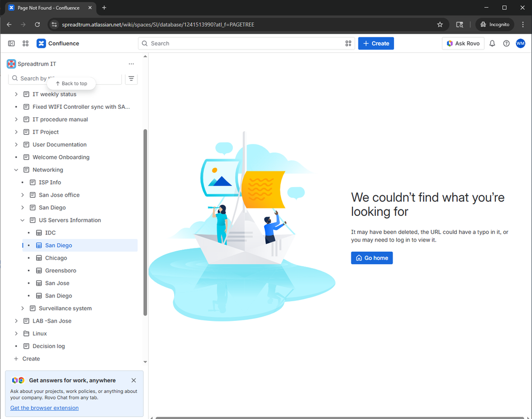This screenshot has height=419, width=532.
Task: Click the Go home button
Action: click(372, 258)
